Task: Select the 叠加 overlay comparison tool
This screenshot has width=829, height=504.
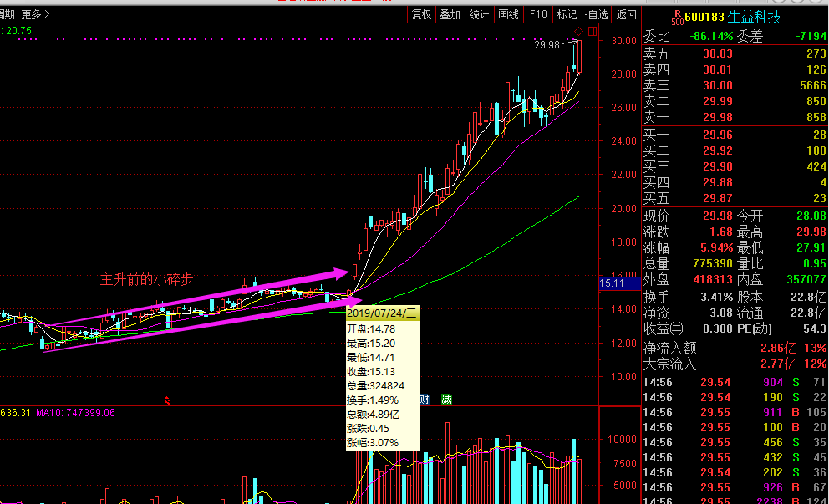Action: [450, 13]
